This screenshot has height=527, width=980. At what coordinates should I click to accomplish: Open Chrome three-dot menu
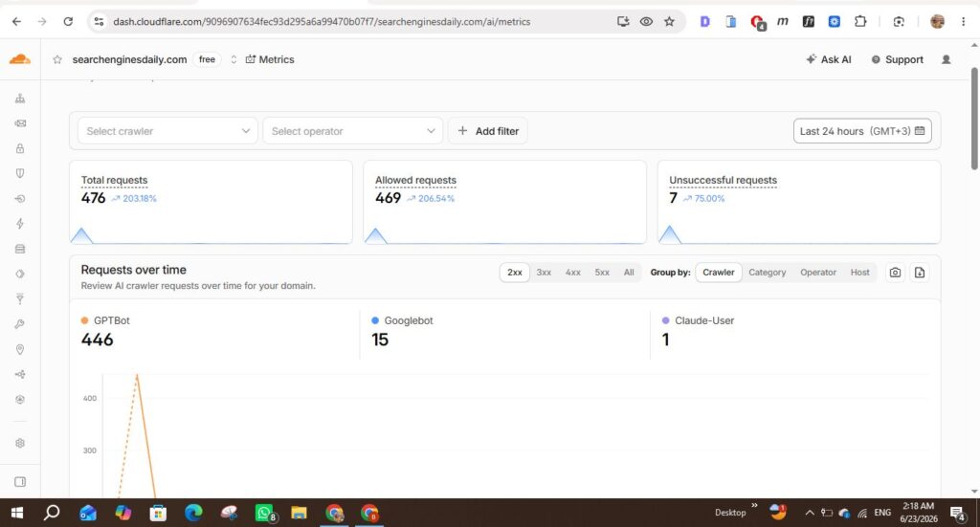click(963, 21)
